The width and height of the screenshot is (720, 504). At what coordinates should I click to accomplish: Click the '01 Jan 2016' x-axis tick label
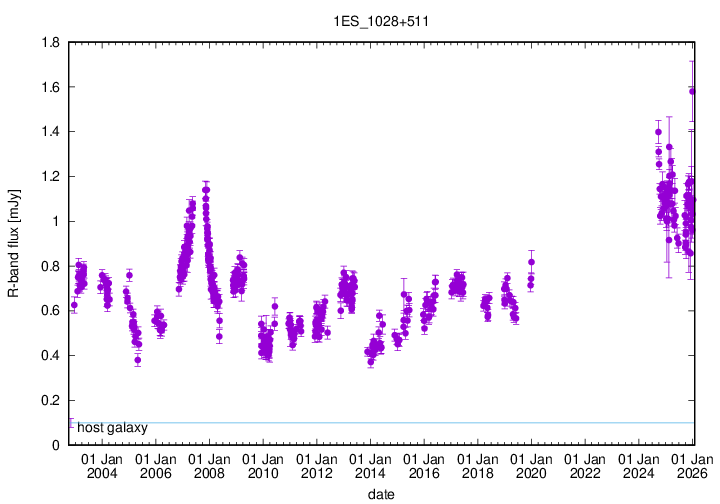(424, 466)
